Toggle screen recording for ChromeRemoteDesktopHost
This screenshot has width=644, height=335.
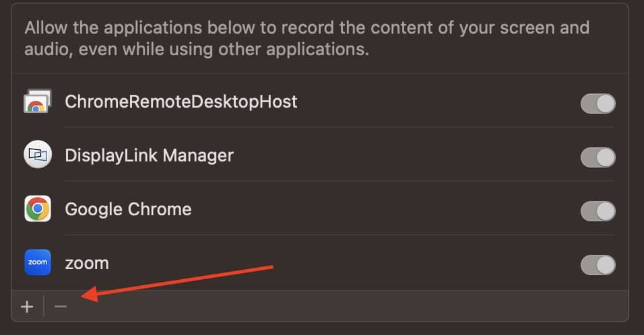click(598, 104)
